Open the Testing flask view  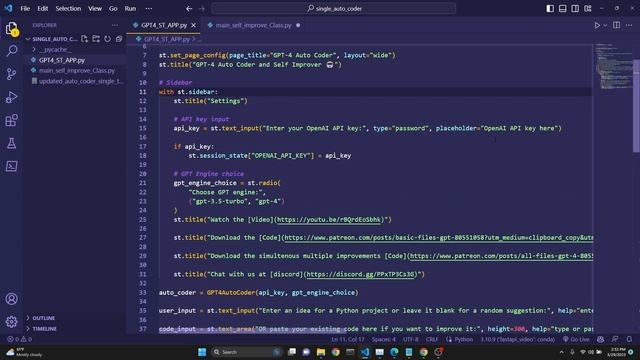(11, 143)
